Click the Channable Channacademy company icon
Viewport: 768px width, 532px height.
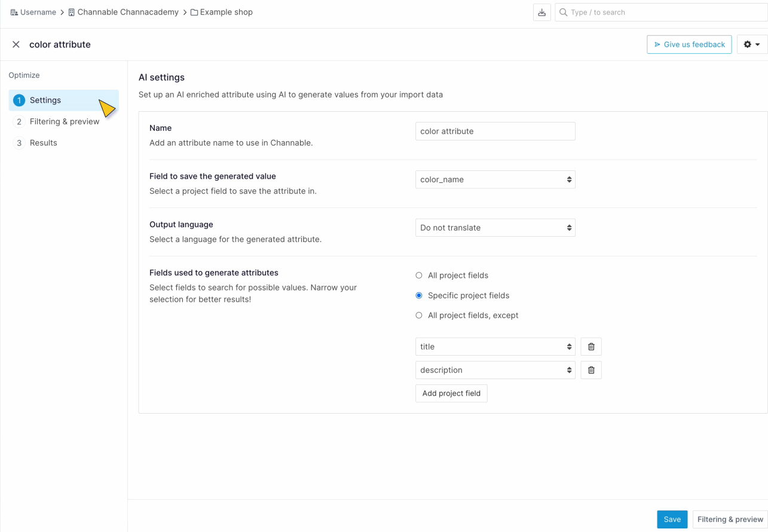[x=71, y=12]
